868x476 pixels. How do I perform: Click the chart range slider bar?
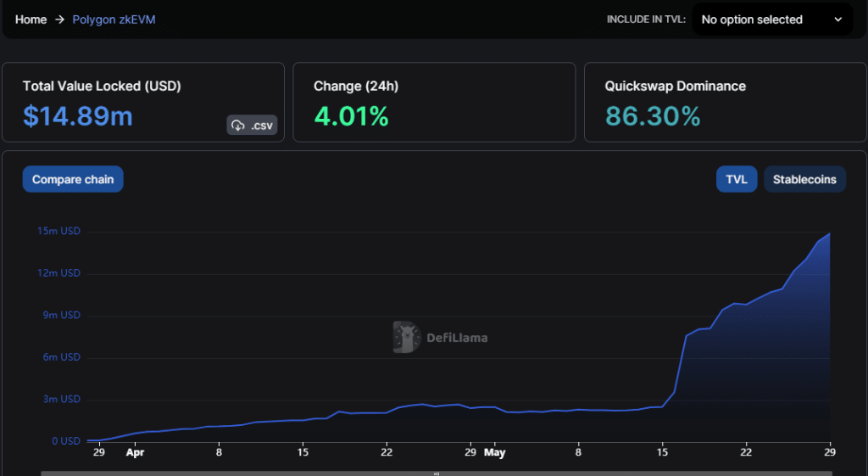click(437, 473)
